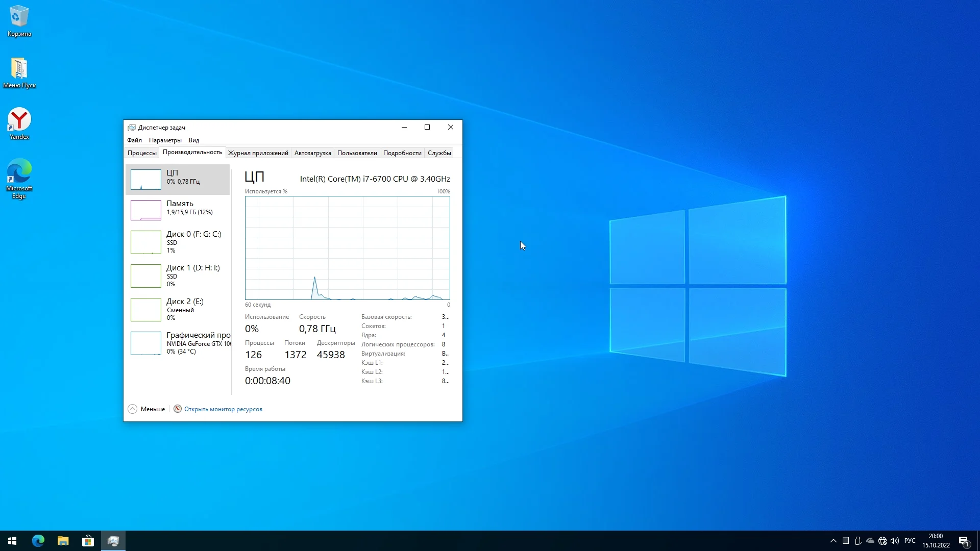Open the Параметры menu

pyautogui.click(x=165, y=140)
